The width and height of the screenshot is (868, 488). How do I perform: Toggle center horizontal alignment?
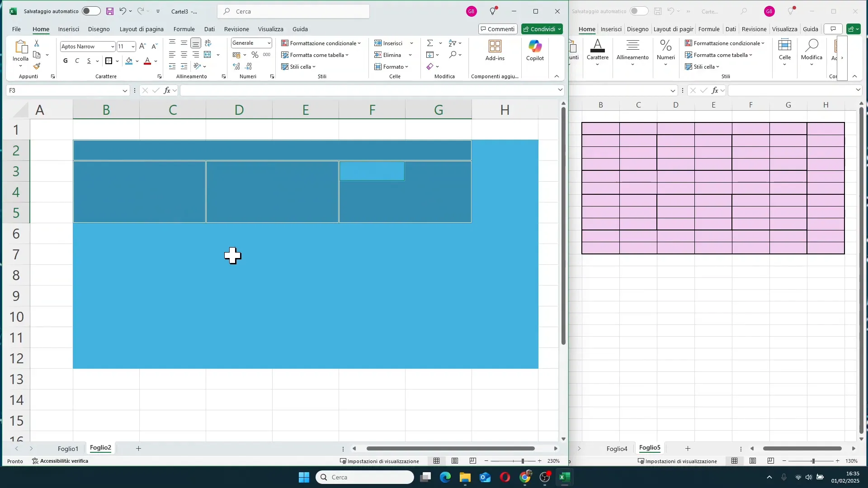pyautogui.click(x=184, y=55)
